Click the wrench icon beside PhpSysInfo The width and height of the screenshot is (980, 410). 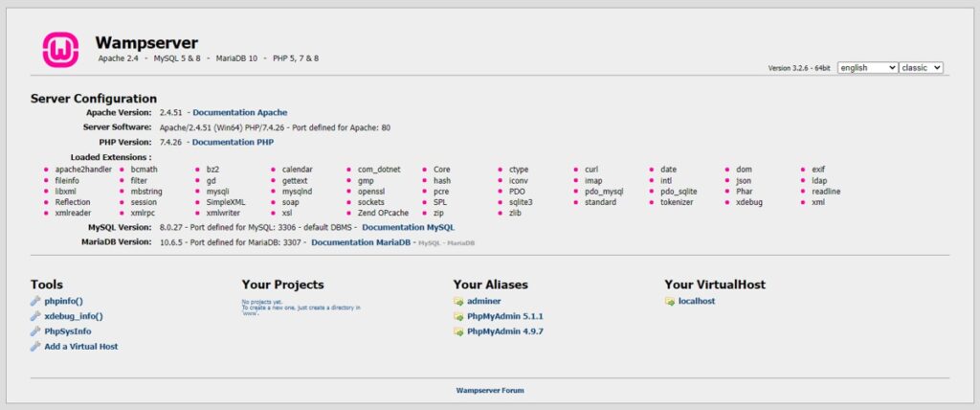pos(35,331)
